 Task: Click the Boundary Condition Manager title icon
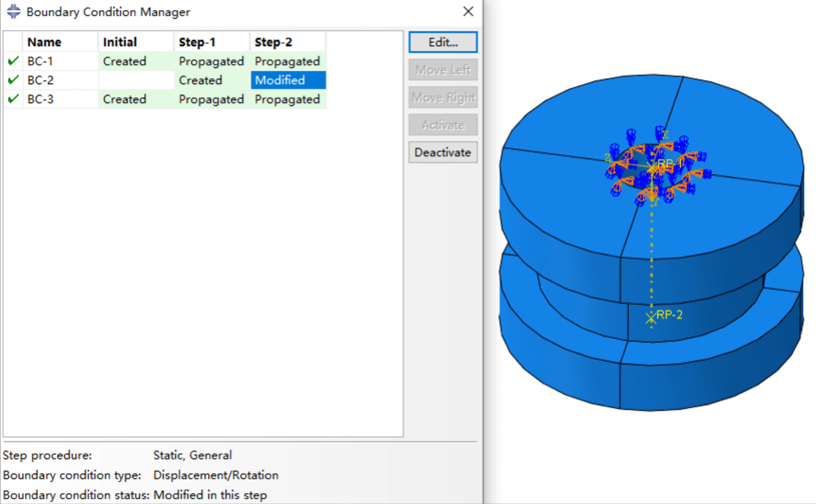tap(14, 12)
